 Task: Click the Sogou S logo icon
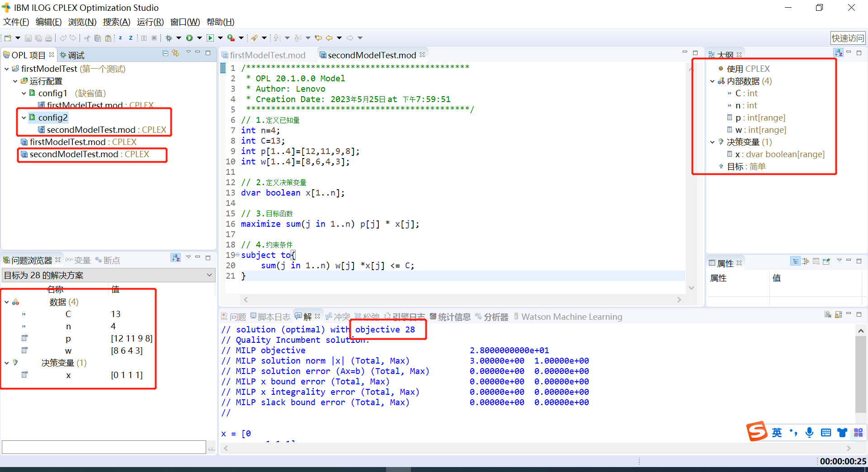(757, 431)
